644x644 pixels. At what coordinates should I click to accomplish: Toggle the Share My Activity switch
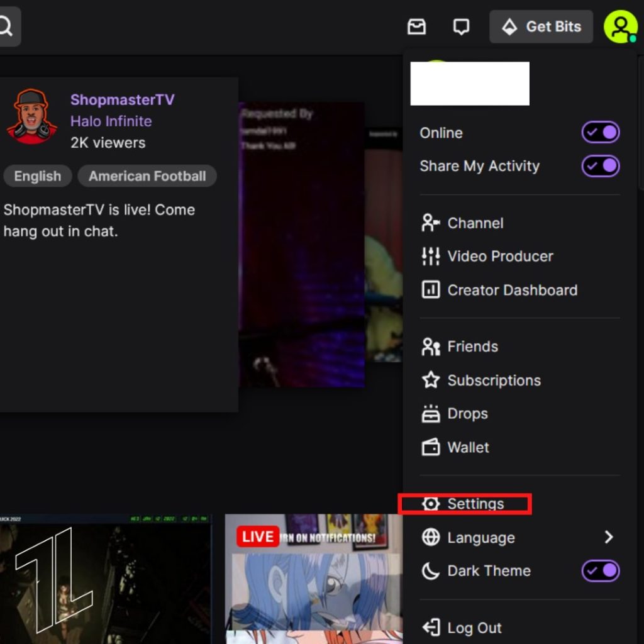coord(601,166)
